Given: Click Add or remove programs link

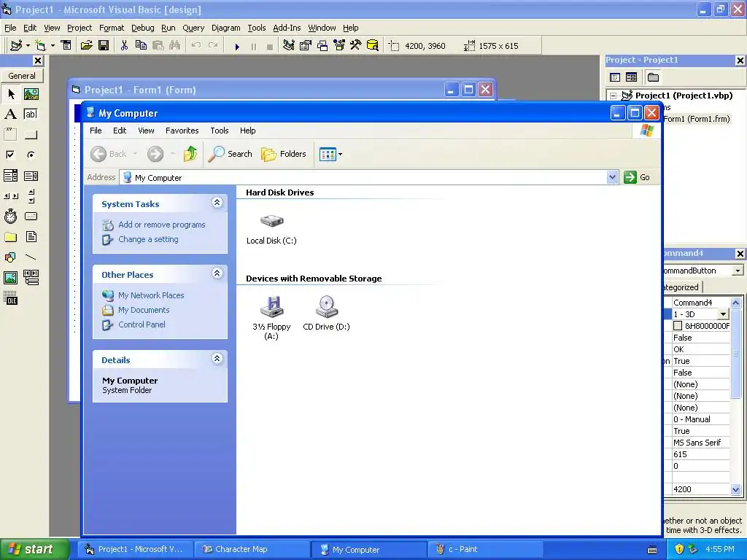Looking at the screenshot, I should (161, 225).
